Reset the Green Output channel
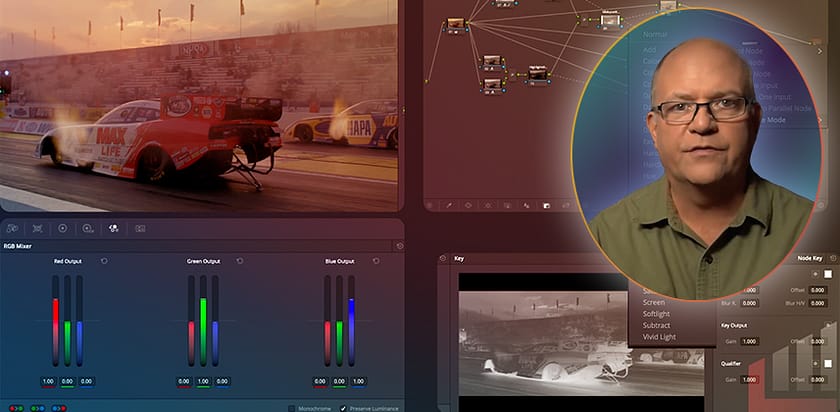Image resolution: width=840 pixels, height=412 pixels. tap(239, 261)
